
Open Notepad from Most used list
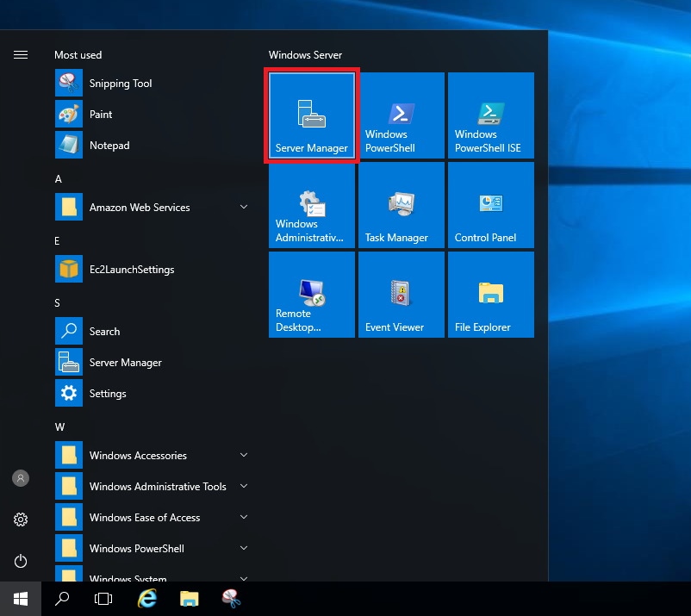coord(152,145)
